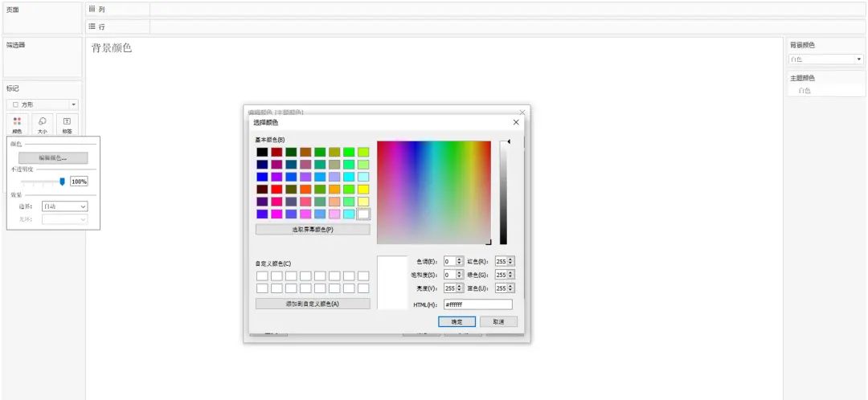Click the 色调(E) spinner arrows

[460, 261]
